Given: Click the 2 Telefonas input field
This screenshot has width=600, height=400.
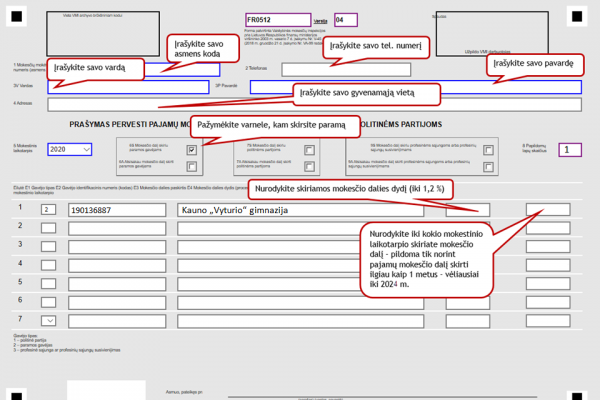Looking at the screenshot, I should (346, 70).
